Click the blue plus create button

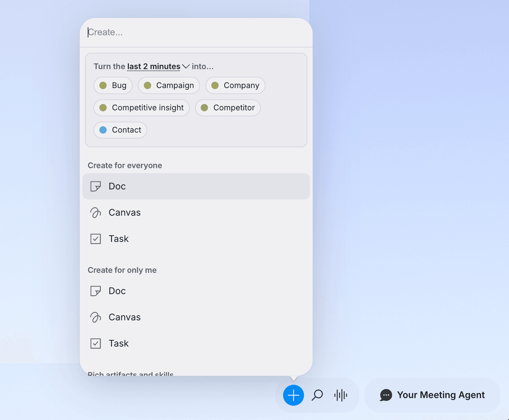tap(293, 395)
